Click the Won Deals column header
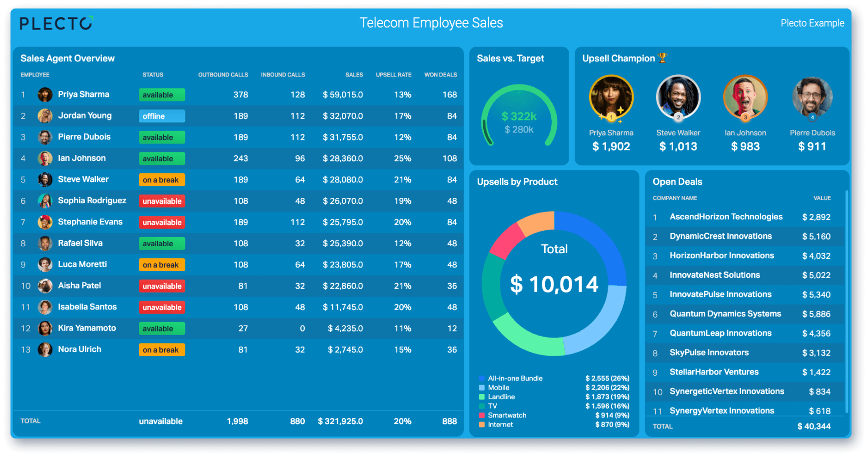 [441, 75]
